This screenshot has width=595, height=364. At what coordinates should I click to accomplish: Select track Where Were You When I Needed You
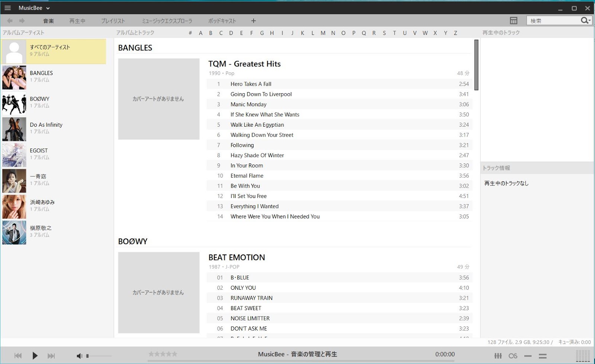point(340,217)
